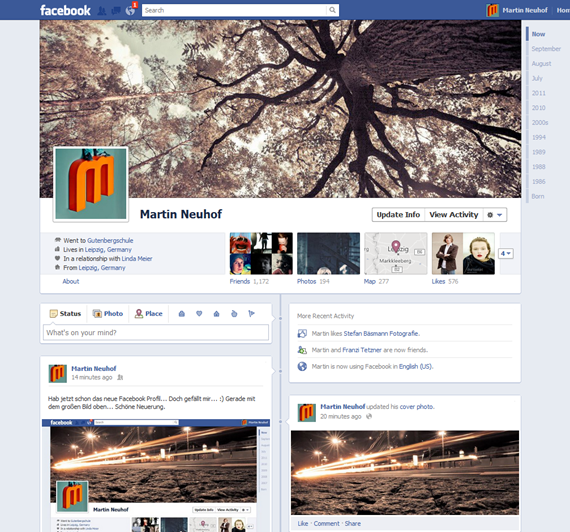Open Linda Meier profile link

137,259
